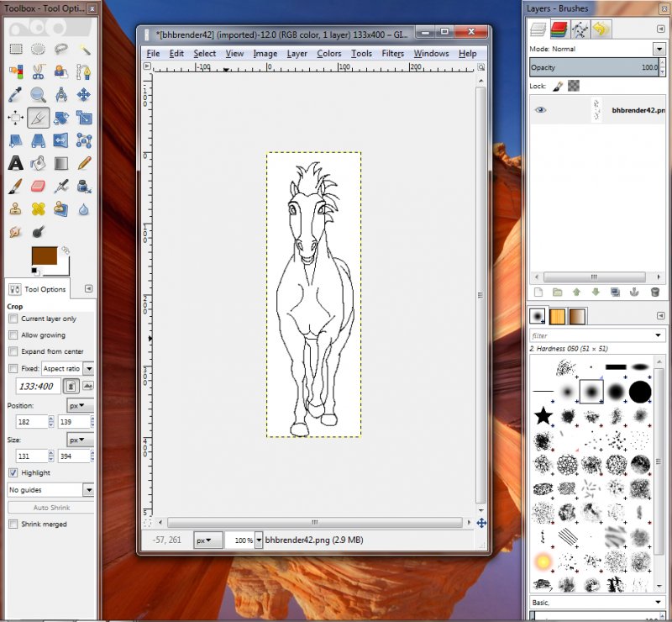Open the Filters menu
The image size is (672, 622).
(x=392, y=54)
